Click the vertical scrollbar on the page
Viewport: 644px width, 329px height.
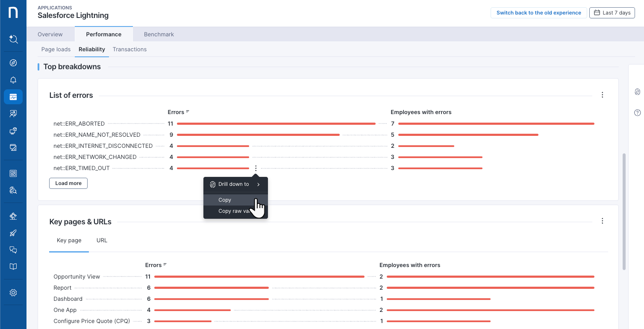pyautogui.click(x=624, y=211)
